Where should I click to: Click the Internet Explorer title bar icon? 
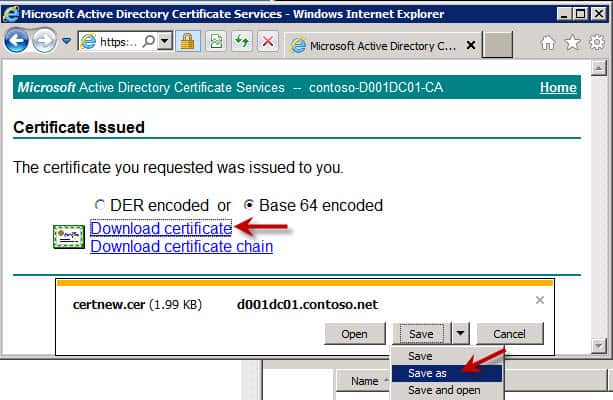point(11,14)
